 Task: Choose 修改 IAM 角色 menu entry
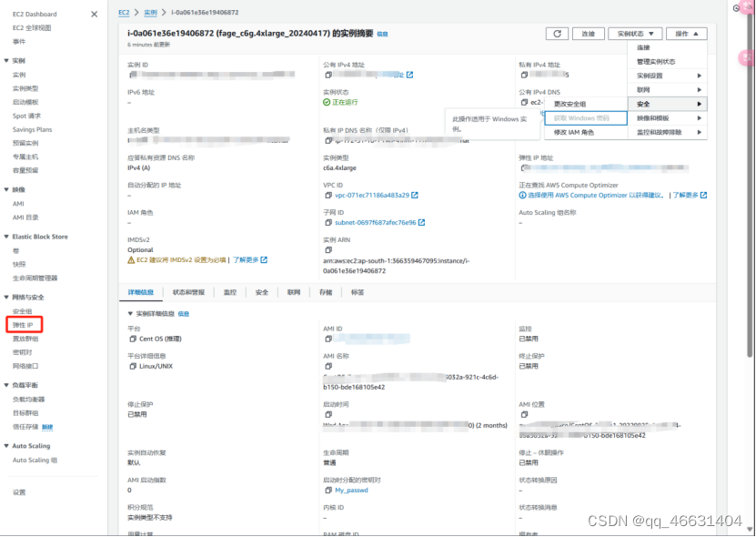click(586, 132)
